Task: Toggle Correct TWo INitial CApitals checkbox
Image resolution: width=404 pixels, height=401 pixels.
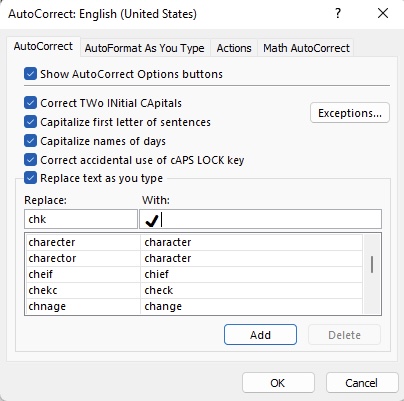Action: [x=30, y=103]
